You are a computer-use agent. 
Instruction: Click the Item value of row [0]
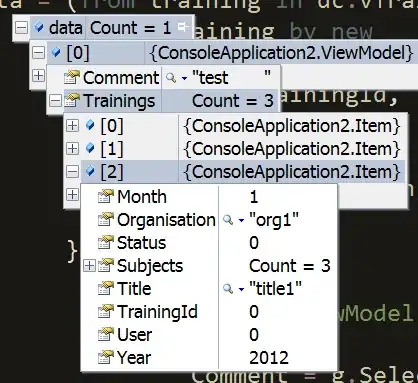(x=292, y=126)
